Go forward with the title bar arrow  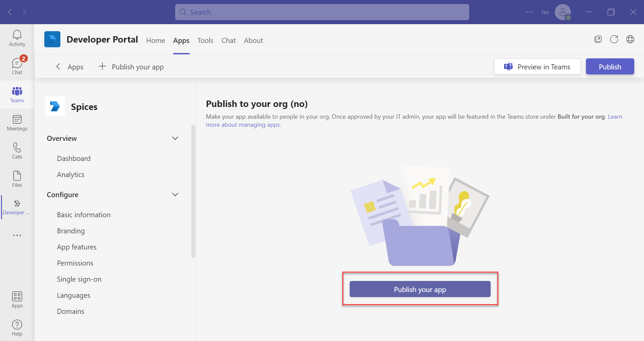[24, 12]
